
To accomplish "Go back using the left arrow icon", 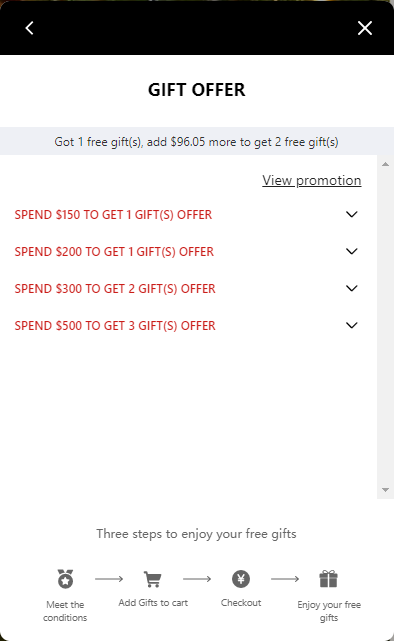I will coord(29,28).
